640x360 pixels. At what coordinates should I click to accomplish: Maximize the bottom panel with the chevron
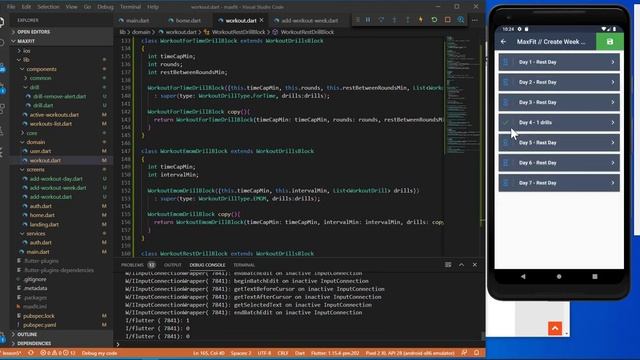point(461,265)
